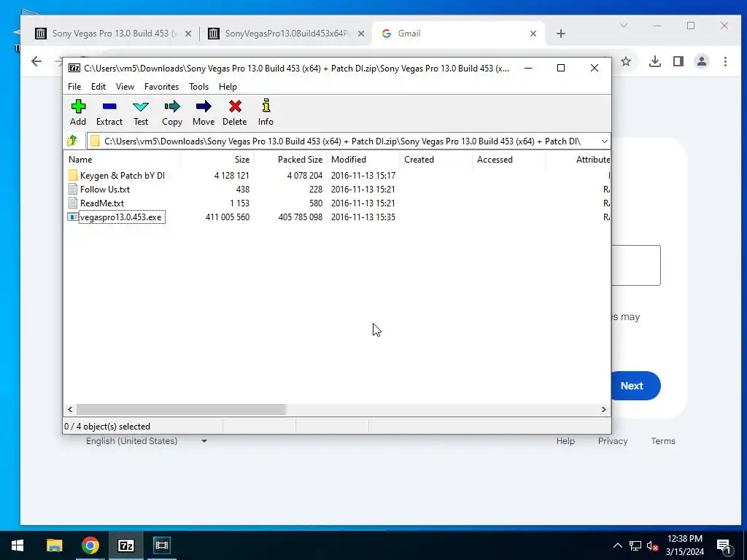Go up one folder level arrow

[x=72, y=141]
